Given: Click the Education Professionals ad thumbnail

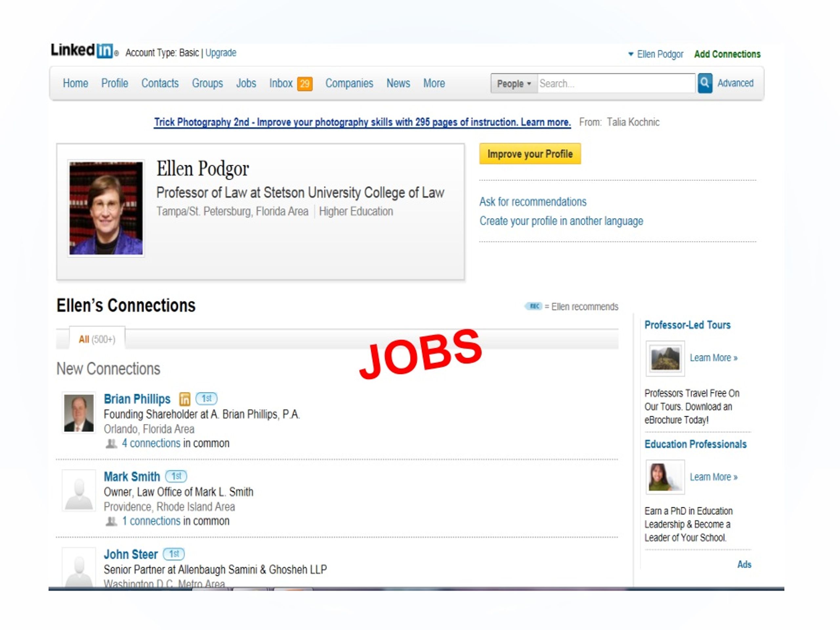Looking at the screenshot, I should (665, 477).
